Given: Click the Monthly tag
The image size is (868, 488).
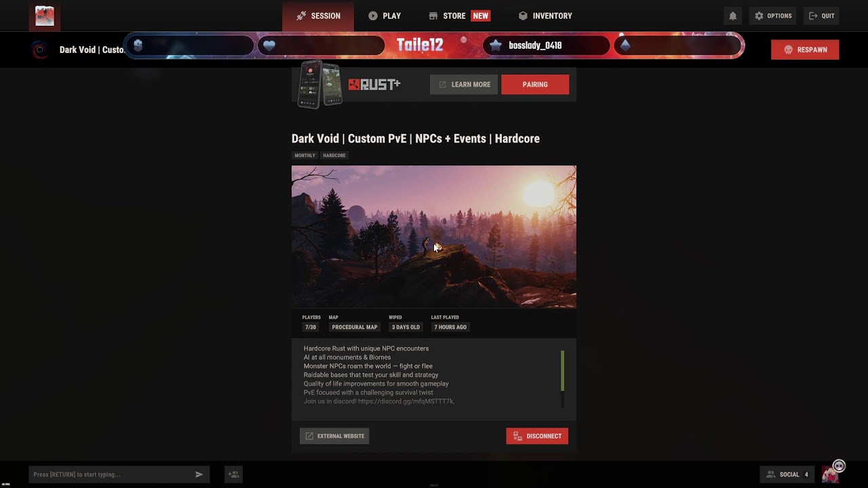Looking at the screenshot, I should 304,155.
